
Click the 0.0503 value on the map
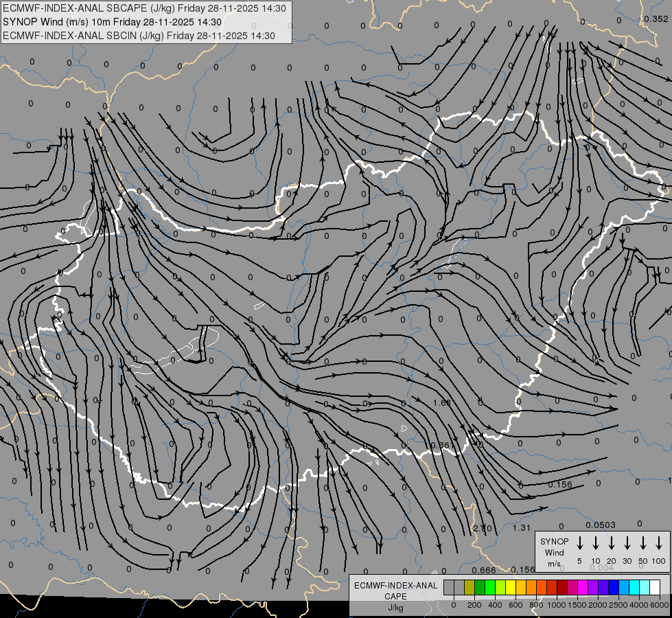click(x=601, y=525)
